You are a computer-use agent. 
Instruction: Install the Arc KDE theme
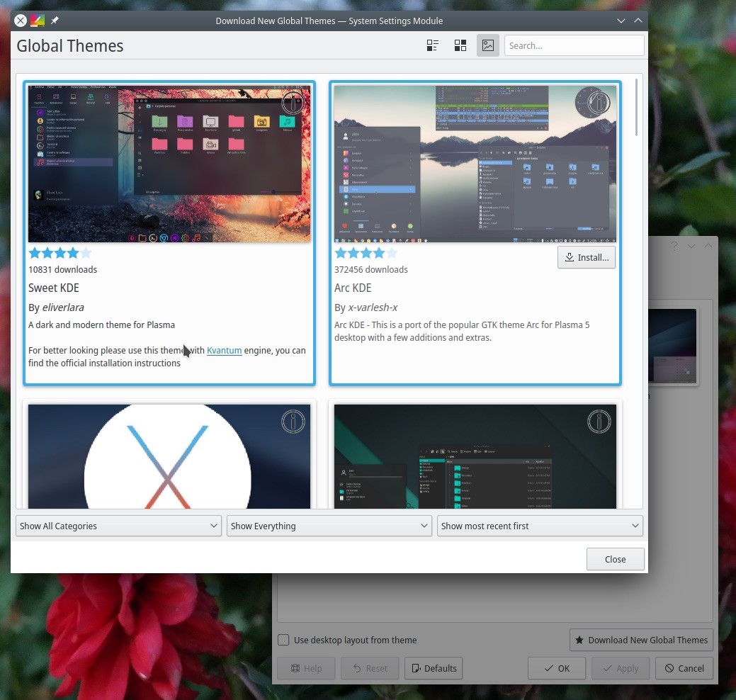tap(587, 257)
